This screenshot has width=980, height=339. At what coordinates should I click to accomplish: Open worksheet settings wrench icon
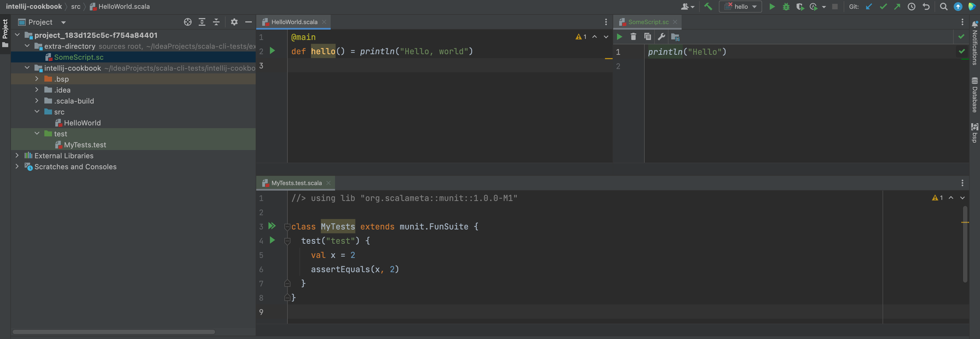coord(662,37)
